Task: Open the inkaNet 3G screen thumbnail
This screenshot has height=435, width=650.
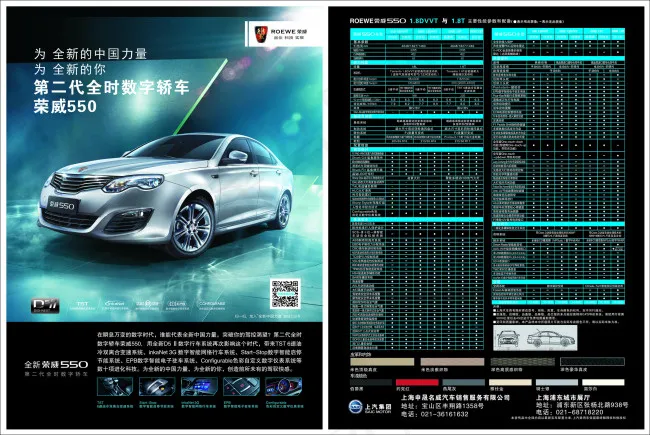Action: coord(199,386)
